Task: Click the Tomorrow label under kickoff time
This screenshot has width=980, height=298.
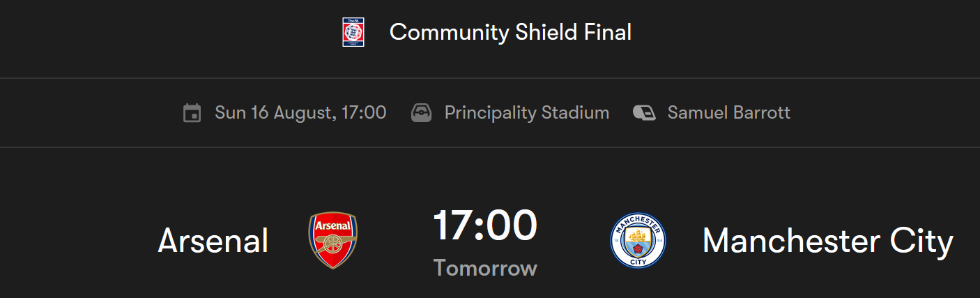Action: pos(485,268)
